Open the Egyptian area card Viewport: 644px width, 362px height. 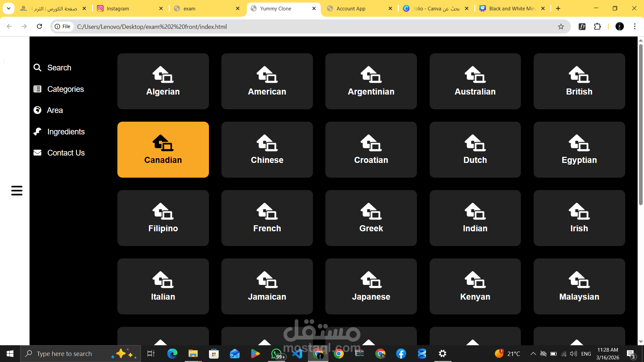coord(579,149)
